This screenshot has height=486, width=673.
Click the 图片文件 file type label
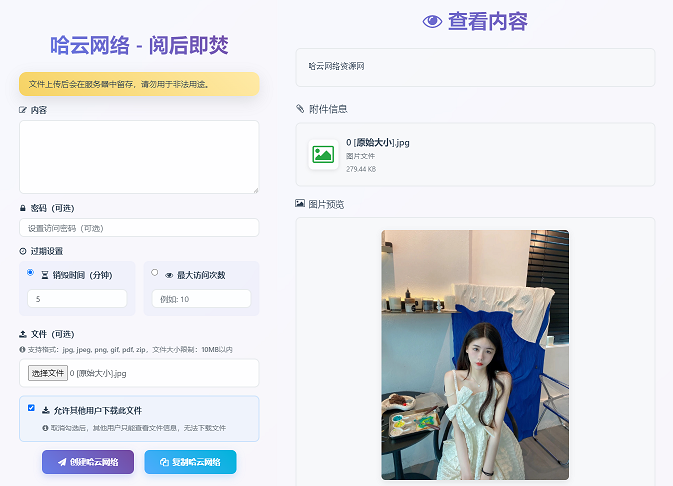click(361, 156)
